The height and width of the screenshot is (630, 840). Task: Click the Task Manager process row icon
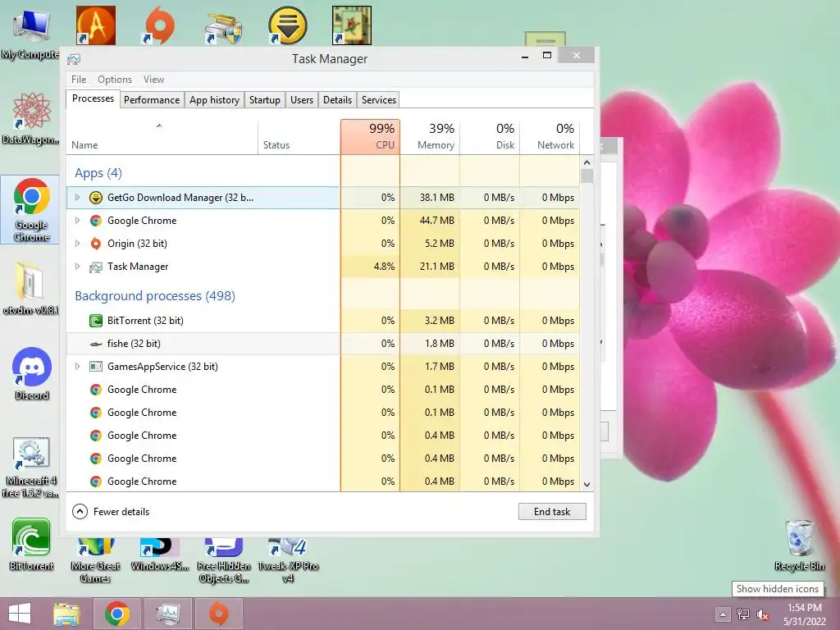point(95,267)
